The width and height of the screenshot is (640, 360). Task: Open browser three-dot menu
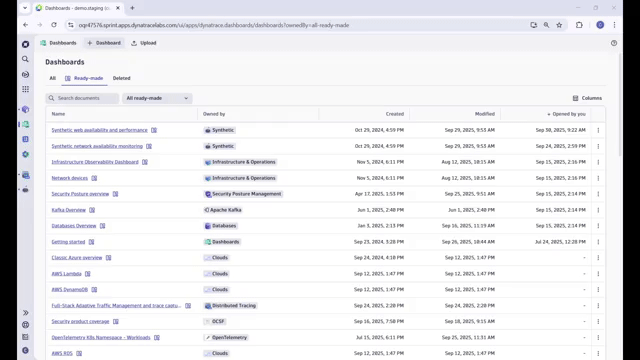614,25
